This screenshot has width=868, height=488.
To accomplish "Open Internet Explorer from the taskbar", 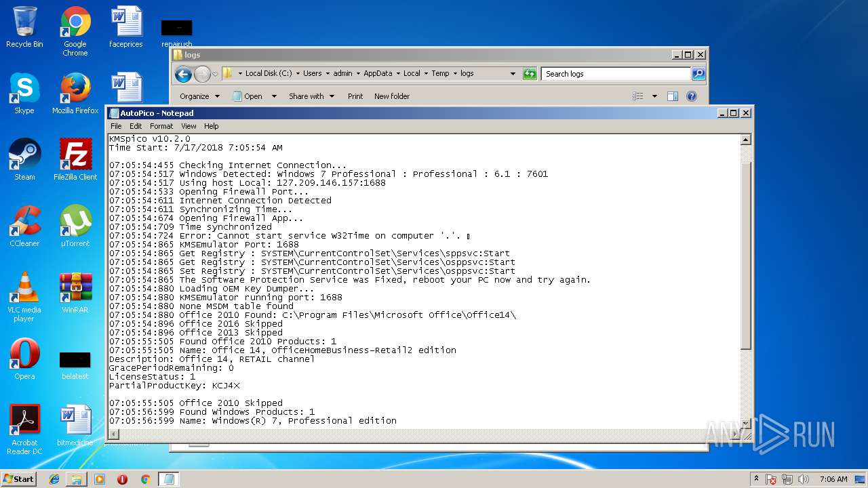I will click(54, 479).
